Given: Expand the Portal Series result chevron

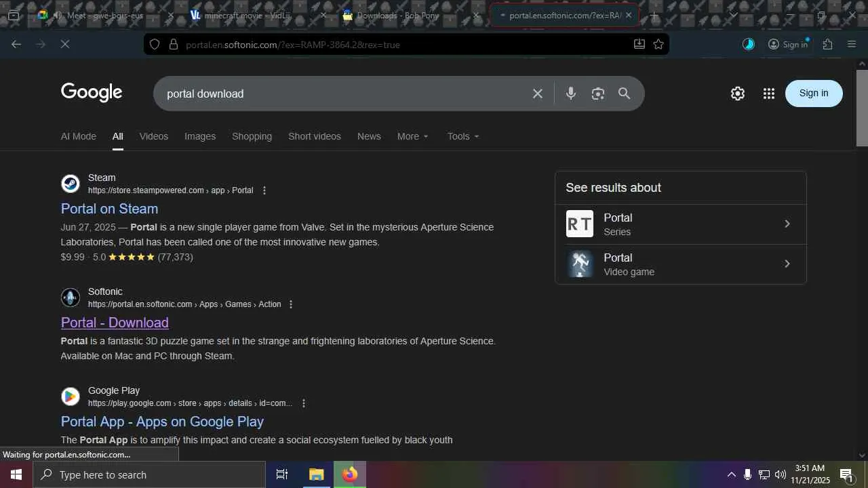Looking at the screenshot, I should [787, 224].
